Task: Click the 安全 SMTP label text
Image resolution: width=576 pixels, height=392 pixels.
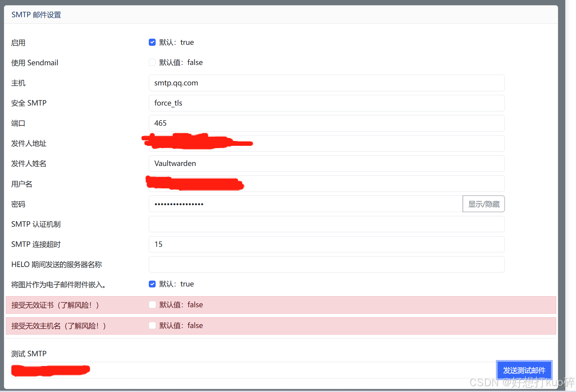Action: coord(29,103)
